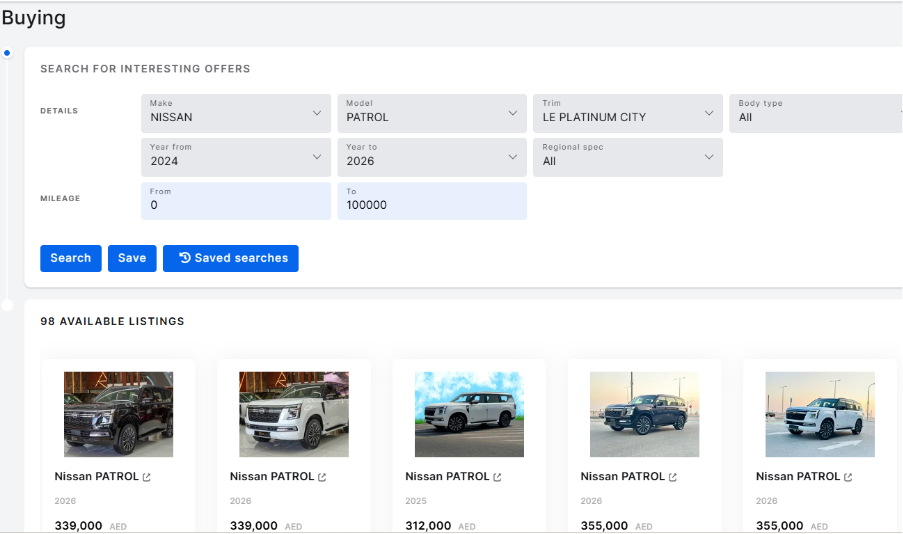Click external link icon on fifth Patrol listing
The image size is (903, 534).
coord(848,477)
